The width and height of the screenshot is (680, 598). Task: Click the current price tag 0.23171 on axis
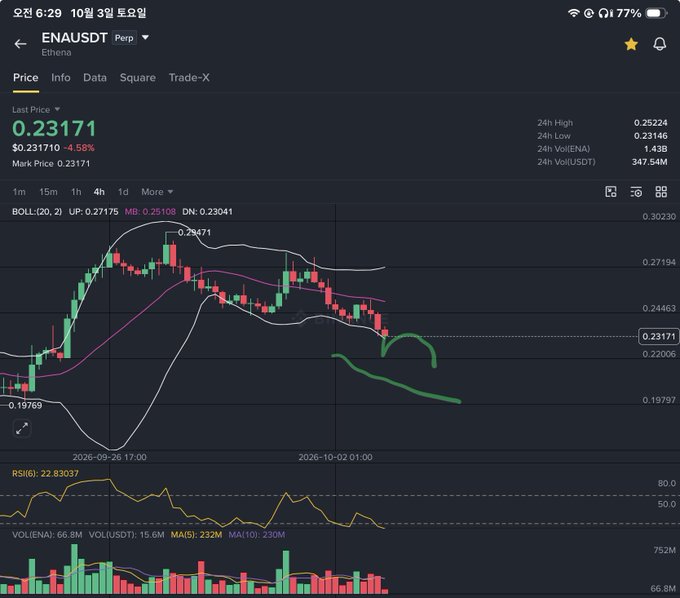pyautogui.click(x=659, y=336)
